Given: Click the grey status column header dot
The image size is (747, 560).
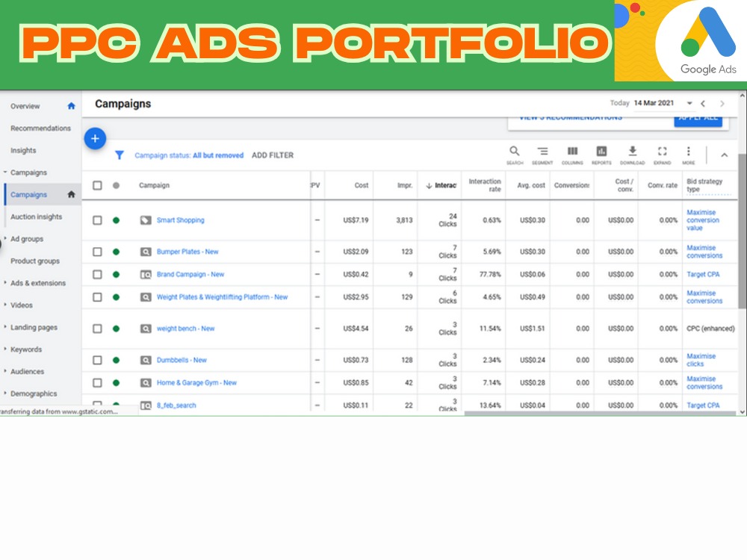Looking at the screenshot, I should [x=116, y=185].
